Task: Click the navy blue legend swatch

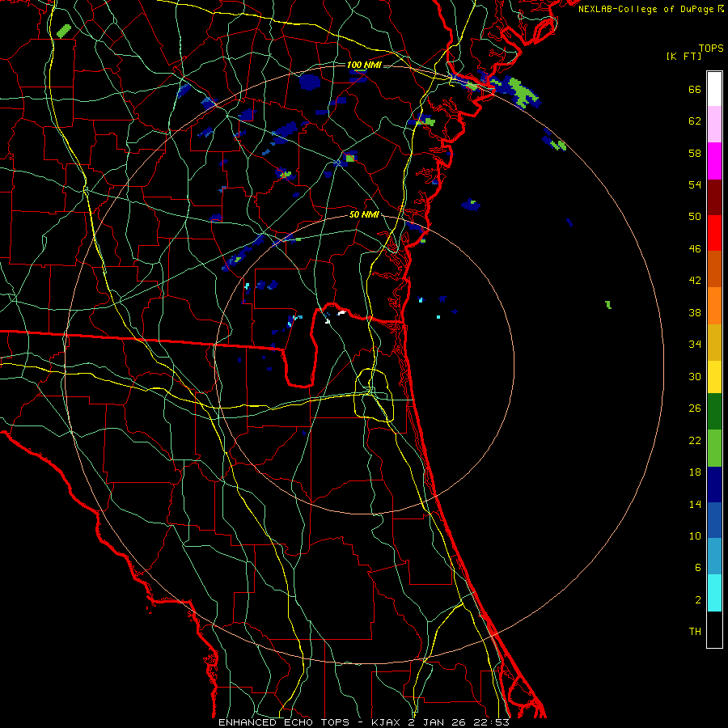Action: [x=714, y=485]
